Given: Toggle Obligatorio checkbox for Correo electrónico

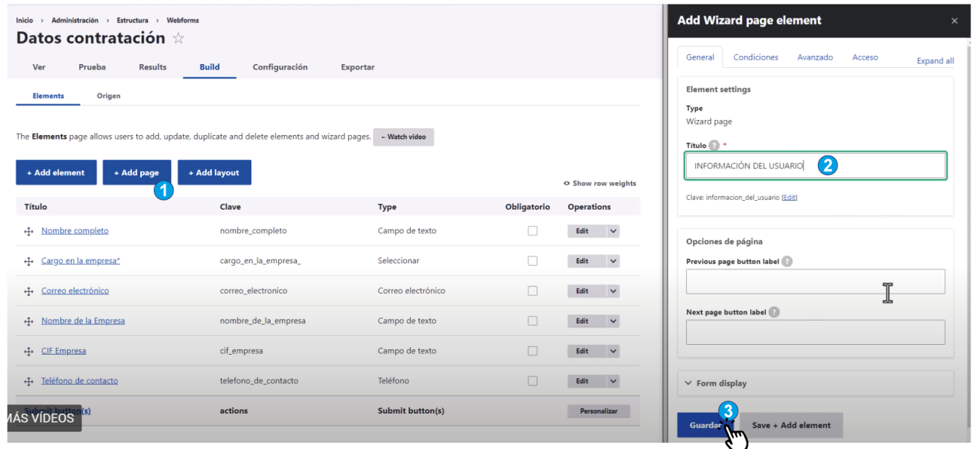Looking at the screenshot, I should [532, 291].
